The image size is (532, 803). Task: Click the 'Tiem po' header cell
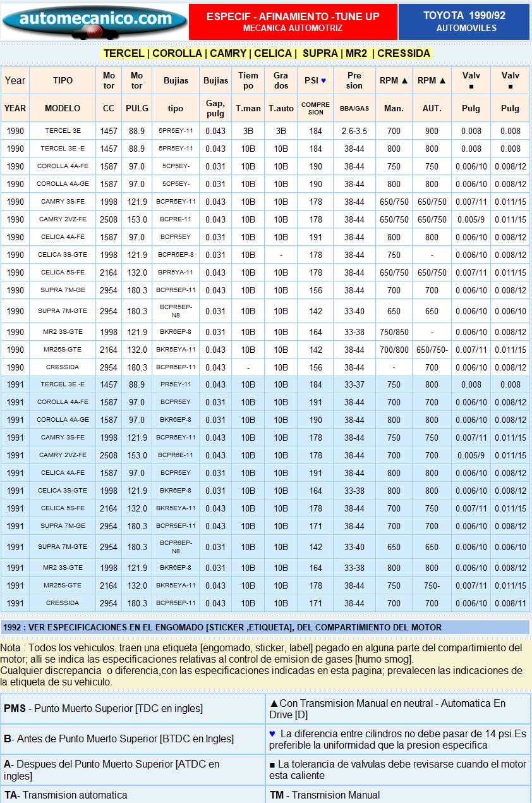[x=248, y=80]
